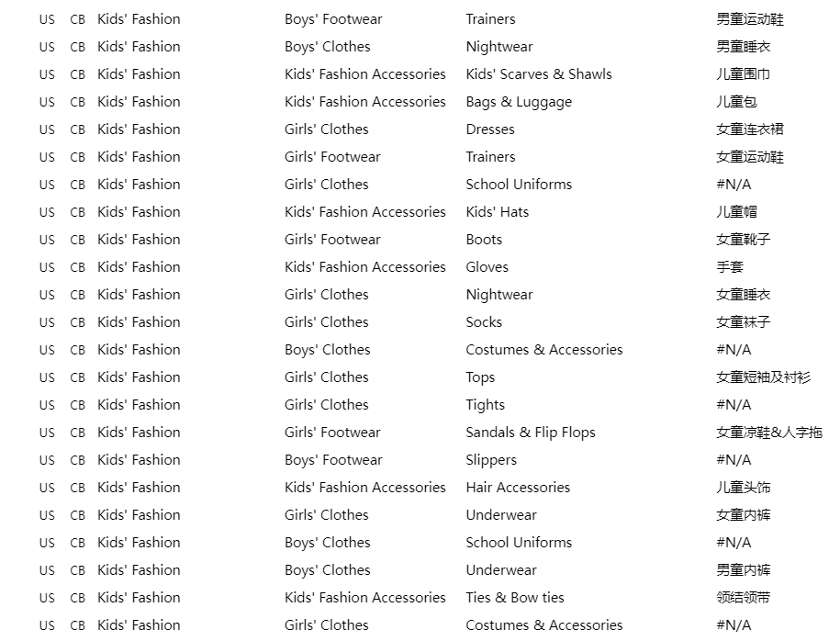Click the 男童运动鞋 cell

click(750, 19)
